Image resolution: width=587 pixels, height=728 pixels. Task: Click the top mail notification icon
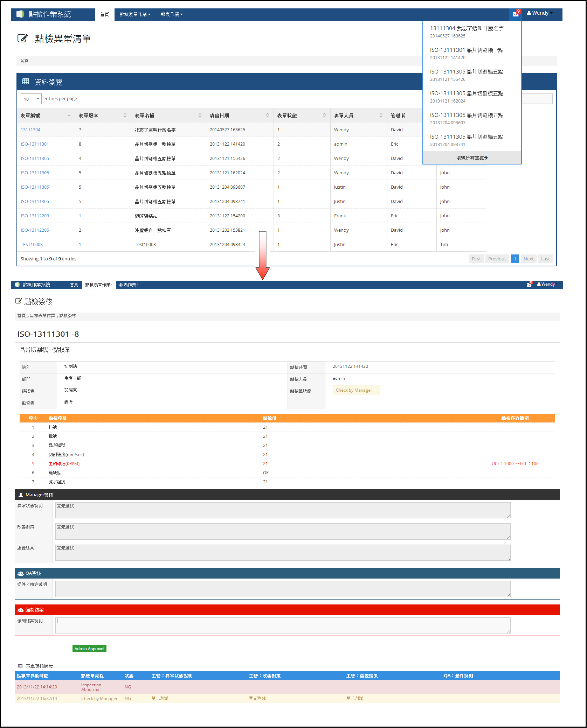click(515, 14)
